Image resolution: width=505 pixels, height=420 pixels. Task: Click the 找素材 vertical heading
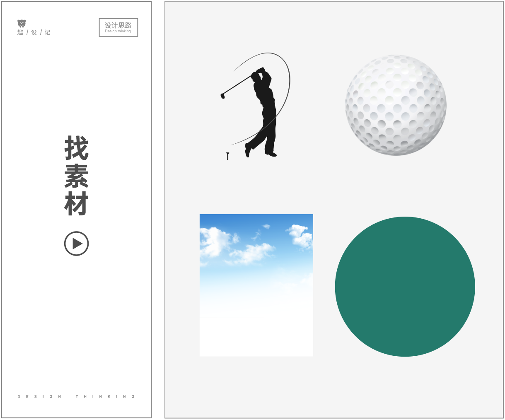[x=77, y=176]
